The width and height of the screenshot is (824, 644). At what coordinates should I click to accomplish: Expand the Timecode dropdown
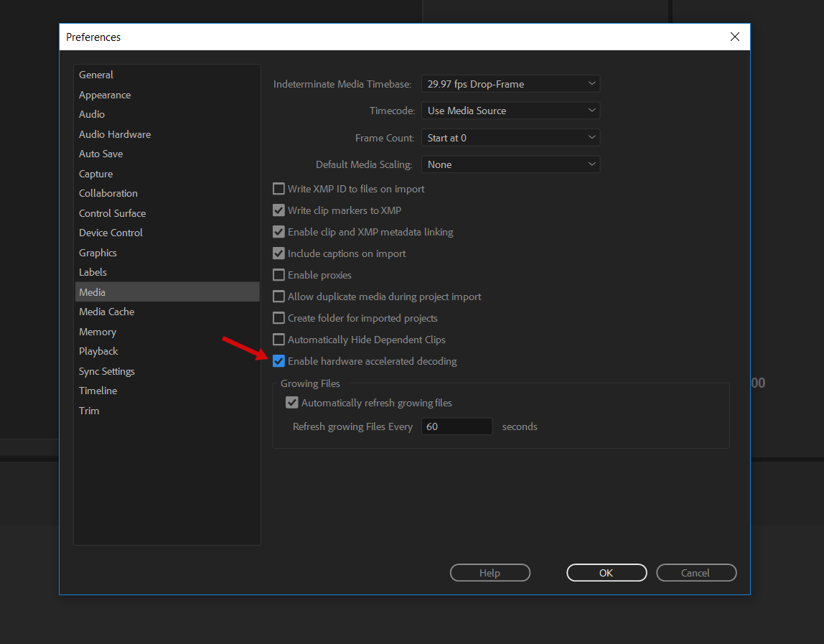[510, 111]
